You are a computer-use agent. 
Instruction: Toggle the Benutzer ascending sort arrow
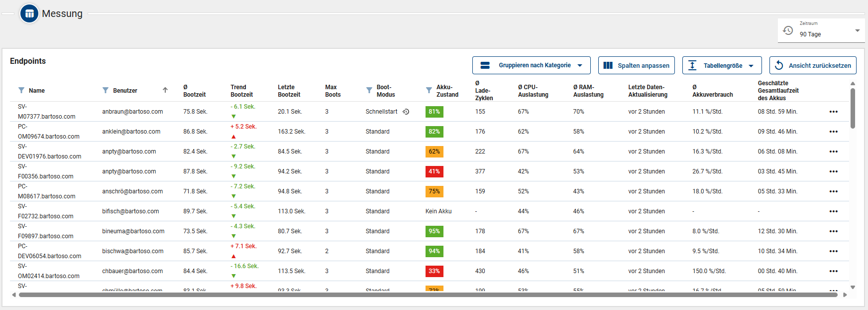(x=165, y=90)
